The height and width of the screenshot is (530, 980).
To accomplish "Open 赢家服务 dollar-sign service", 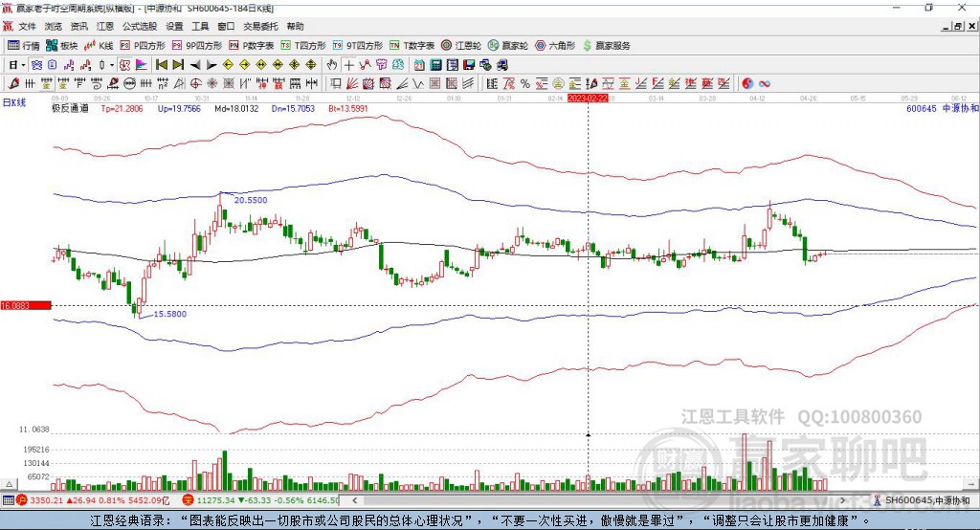I will (x=606, y=46).
